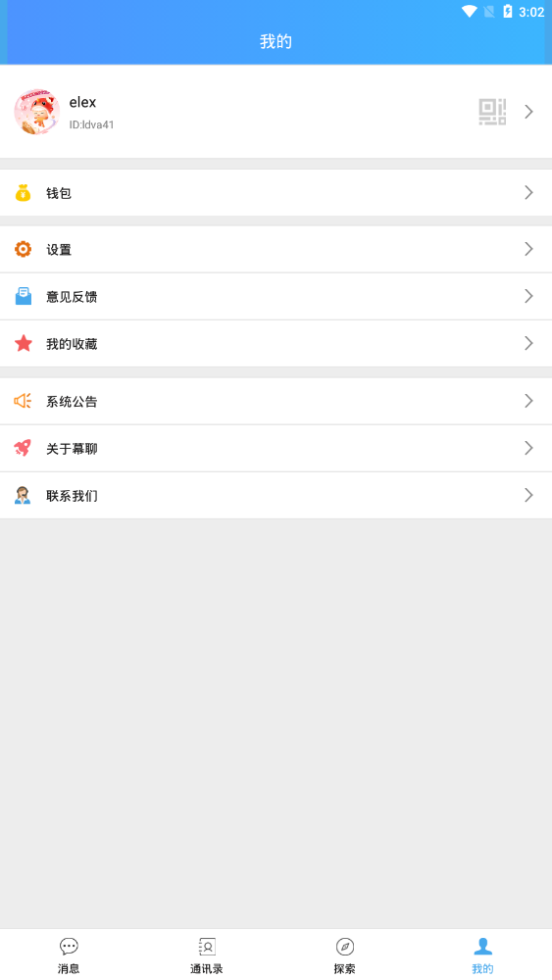Switch to the 消息 tab
The image size is (552, 980).
(69, 955)
